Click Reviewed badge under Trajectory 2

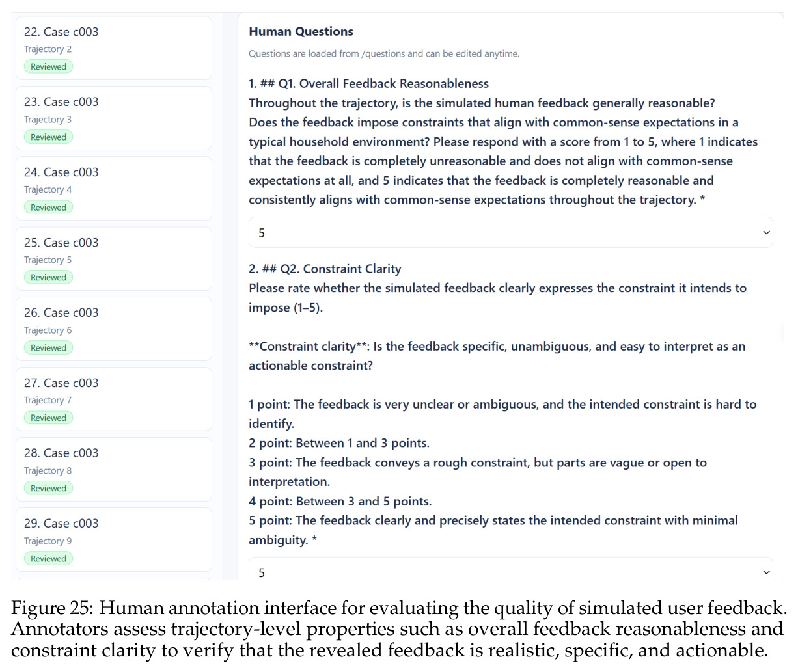[49, 66]
